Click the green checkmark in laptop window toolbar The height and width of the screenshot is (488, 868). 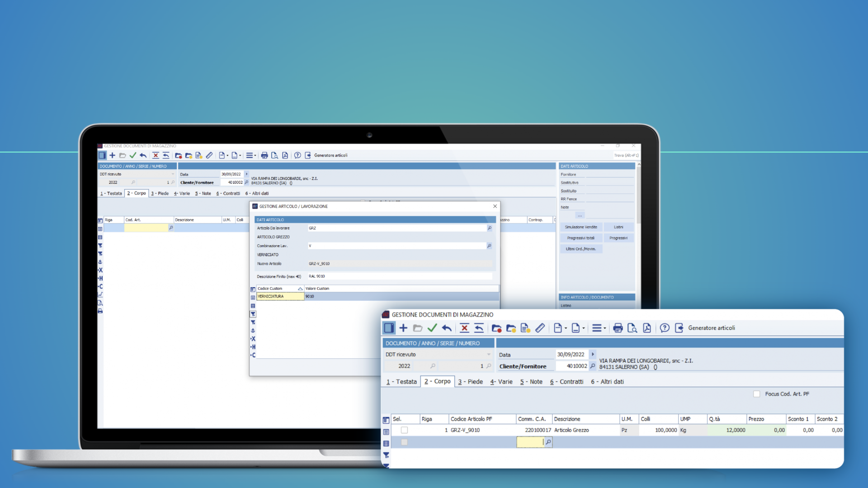coord(133,155)
